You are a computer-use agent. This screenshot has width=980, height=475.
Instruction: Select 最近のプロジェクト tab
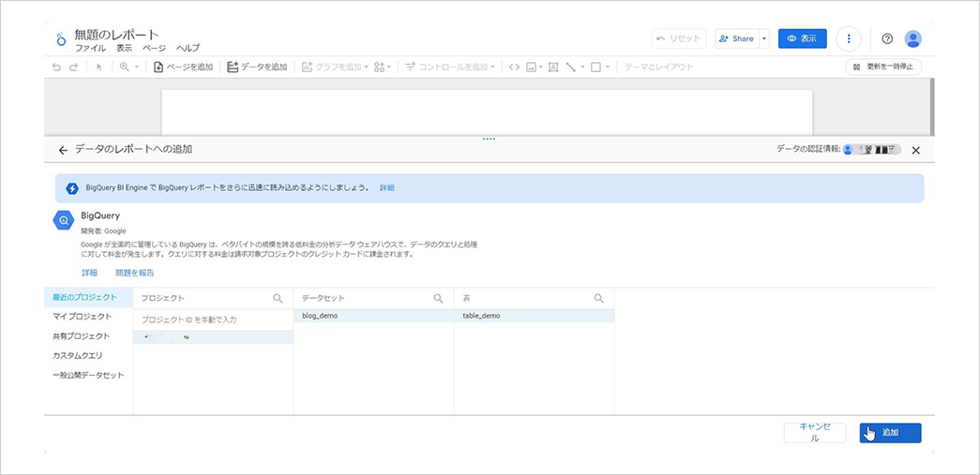pos(88,297)
